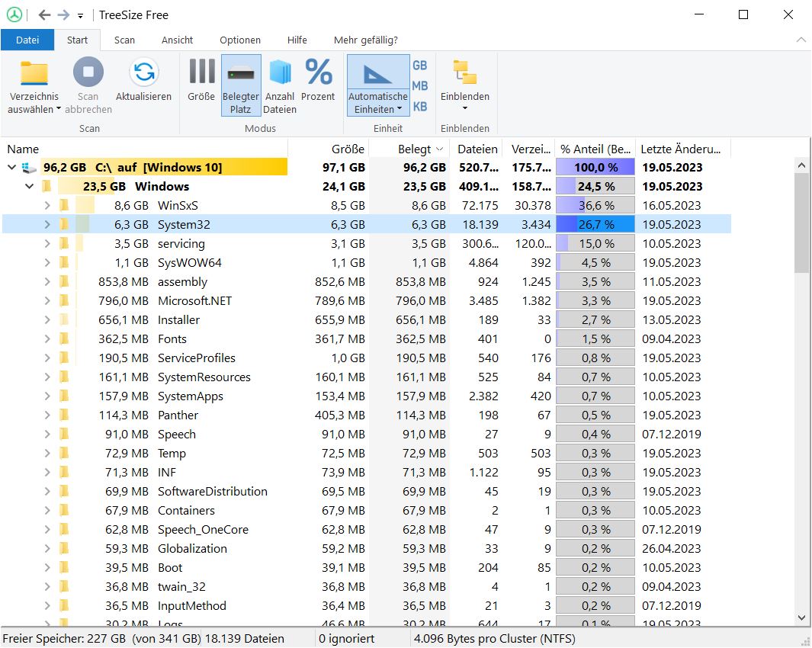Sort by the % Anteil column header
Screen dimensions: 812x648
(x=595, y=149)
